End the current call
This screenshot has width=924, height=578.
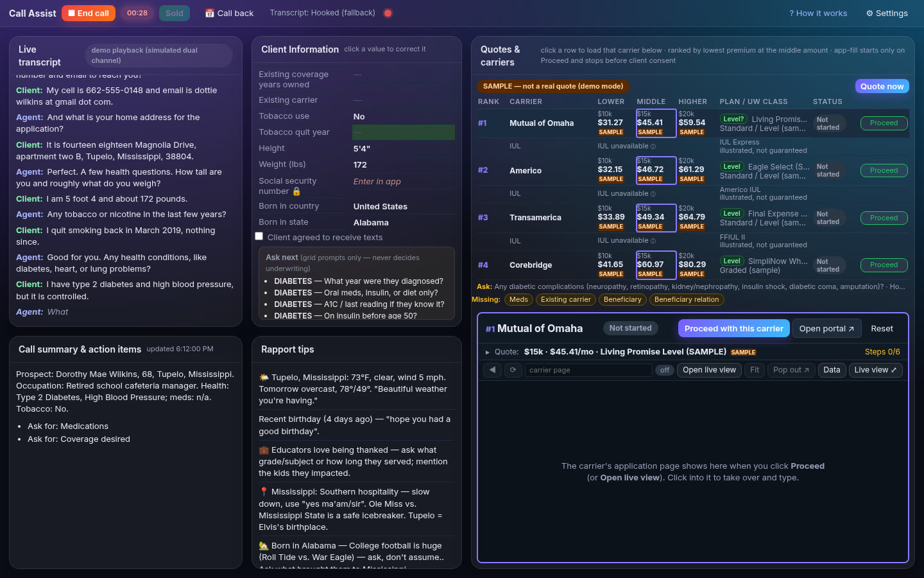89,13
